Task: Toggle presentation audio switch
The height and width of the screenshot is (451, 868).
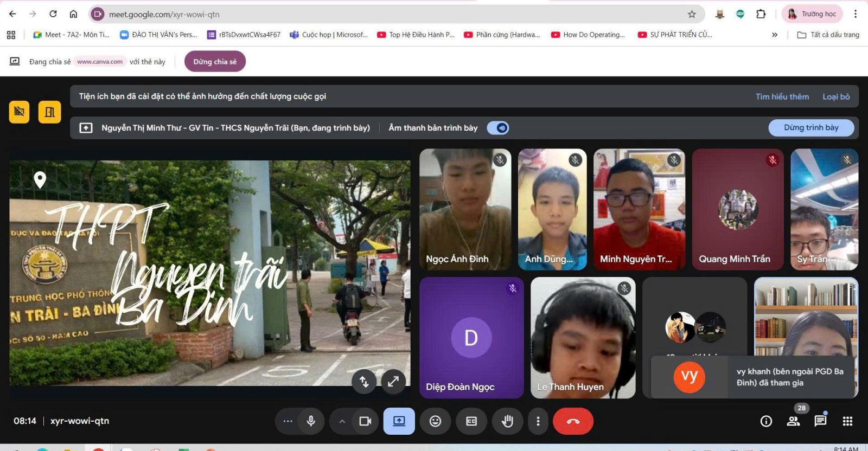Action: [498, 128]
